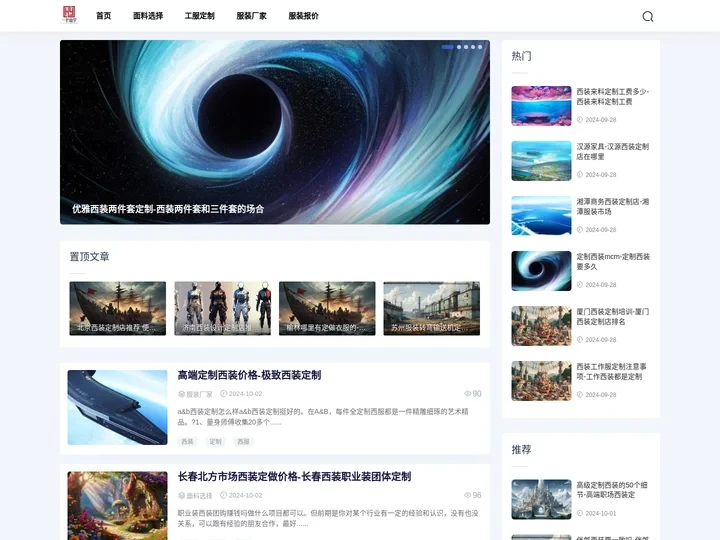
Task: Select the 西服 tag under 高端定制西装价格
Action: point(243,441)
